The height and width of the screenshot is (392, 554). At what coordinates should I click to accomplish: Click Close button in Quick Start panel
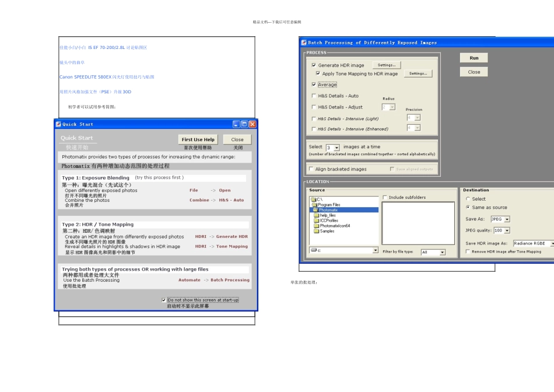click(x=237, y=139)
